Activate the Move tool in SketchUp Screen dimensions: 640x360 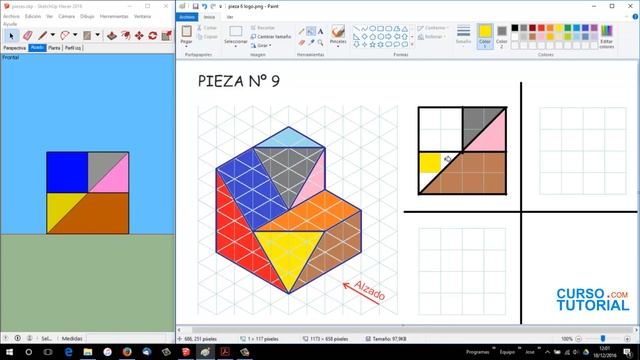pos(139,36)
